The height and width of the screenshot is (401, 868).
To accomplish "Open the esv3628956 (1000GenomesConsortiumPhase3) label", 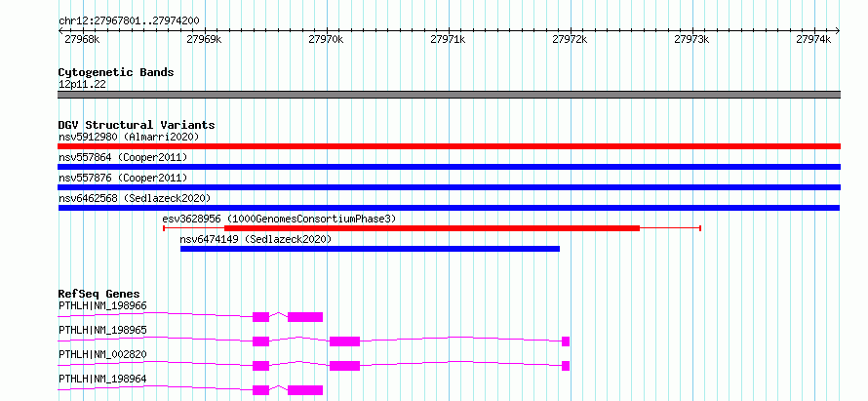I will click(279, 219).
